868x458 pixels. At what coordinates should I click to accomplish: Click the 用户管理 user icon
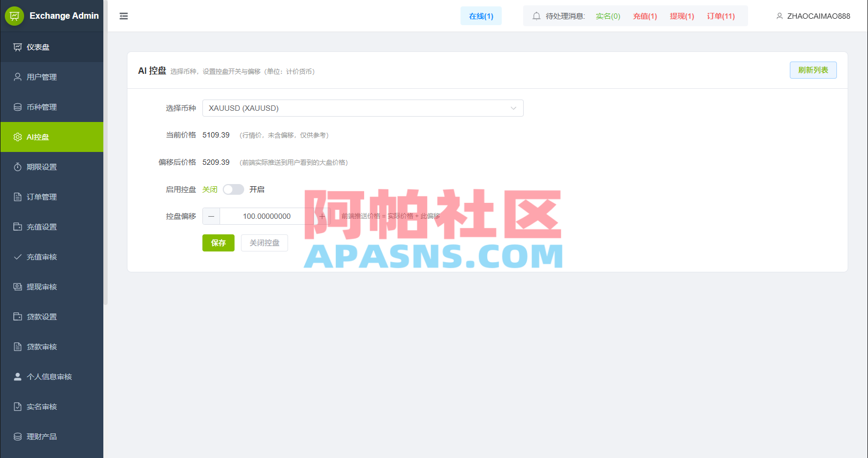pos(18,77)
